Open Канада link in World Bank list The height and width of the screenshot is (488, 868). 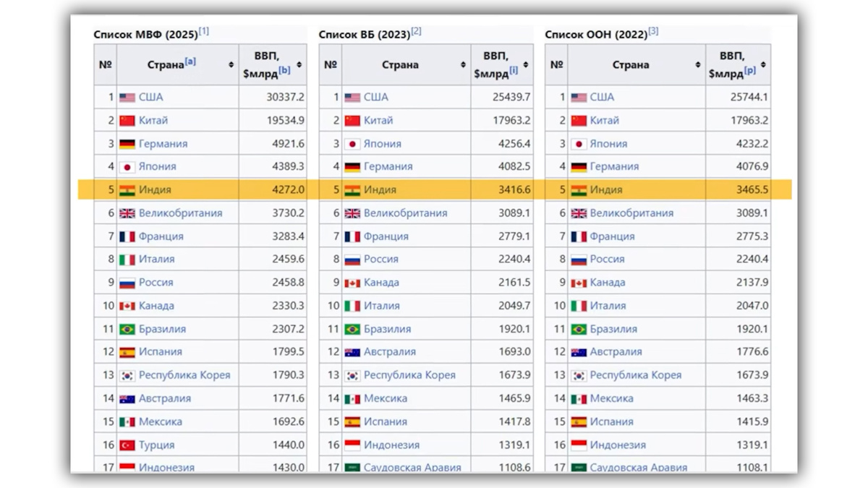(x=381, y=282)
